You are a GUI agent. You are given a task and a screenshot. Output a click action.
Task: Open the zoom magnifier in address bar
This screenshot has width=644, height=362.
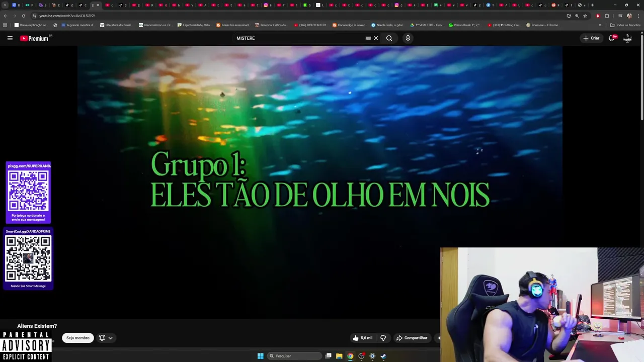(x=577, y=16)
